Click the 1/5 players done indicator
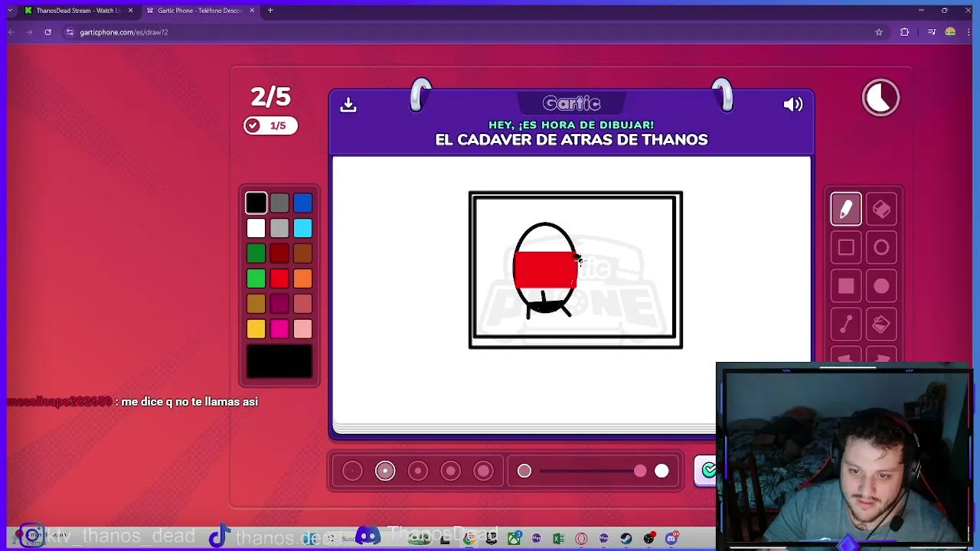The height and width of the screenshot is (551, 980). click(x=270, y=126)
